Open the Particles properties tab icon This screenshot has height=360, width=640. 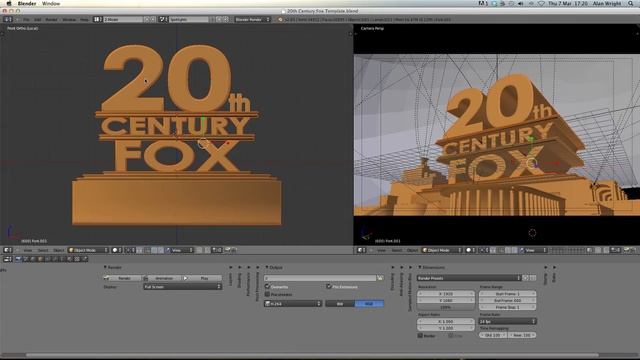pos(84,259)
